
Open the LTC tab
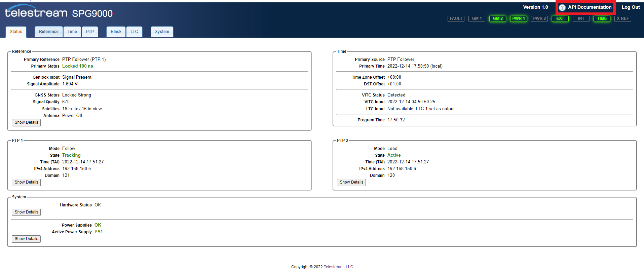coord(134,32)
